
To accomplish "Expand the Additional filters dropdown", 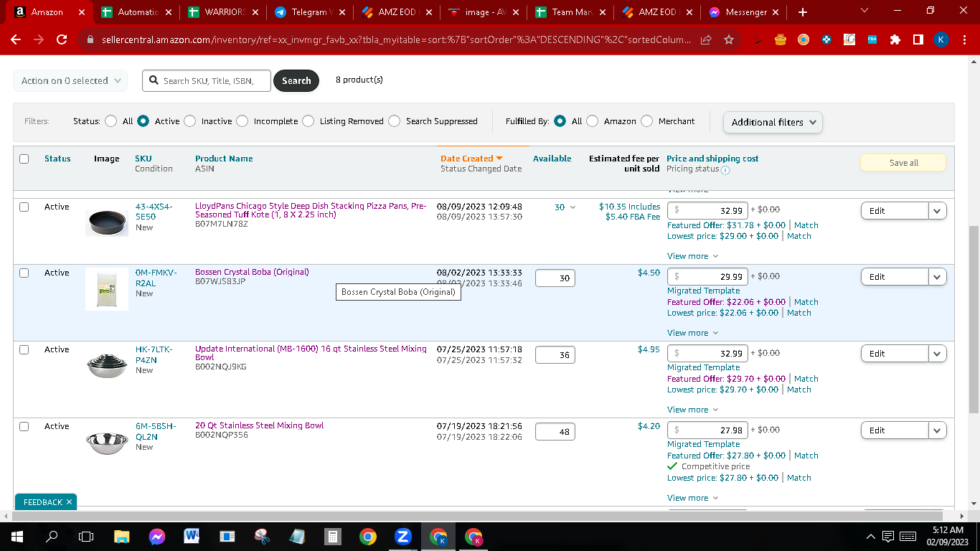I will [x=773, y=122].
